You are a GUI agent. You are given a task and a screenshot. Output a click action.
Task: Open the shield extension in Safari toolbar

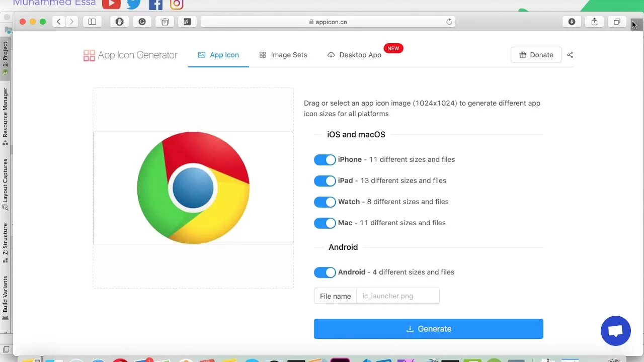tap(119, 22)
